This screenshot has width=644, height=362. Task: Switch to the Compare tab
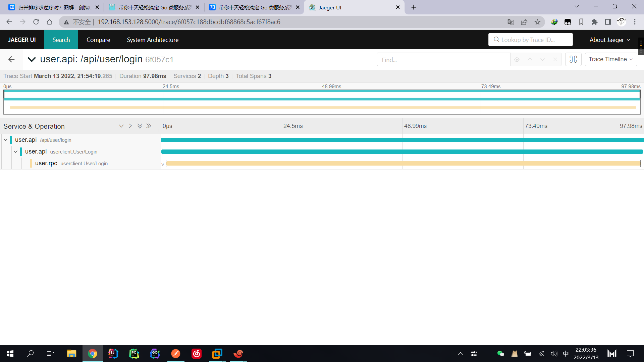click(x=98, y=40)
